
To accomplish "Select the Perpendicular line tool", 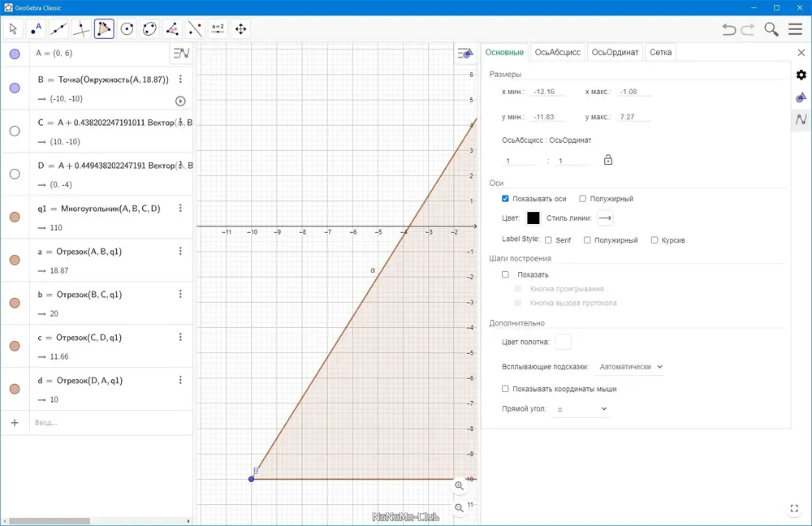I will (81, 29).
